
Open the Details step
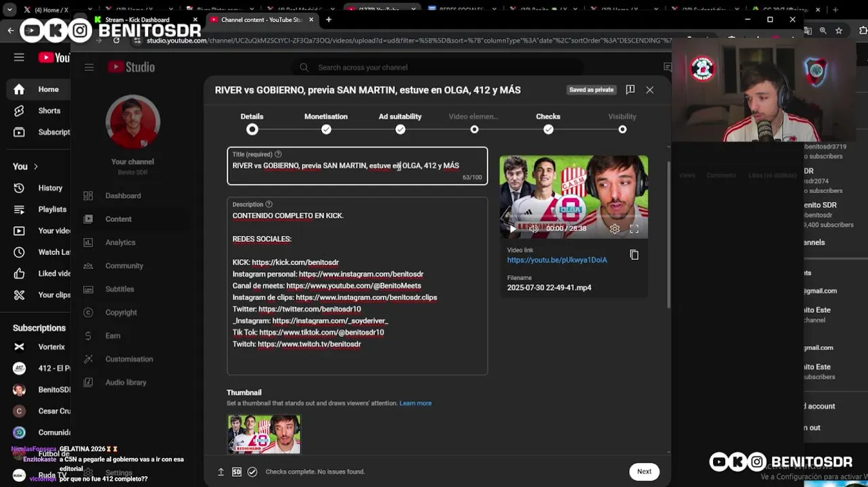point(252,122)
